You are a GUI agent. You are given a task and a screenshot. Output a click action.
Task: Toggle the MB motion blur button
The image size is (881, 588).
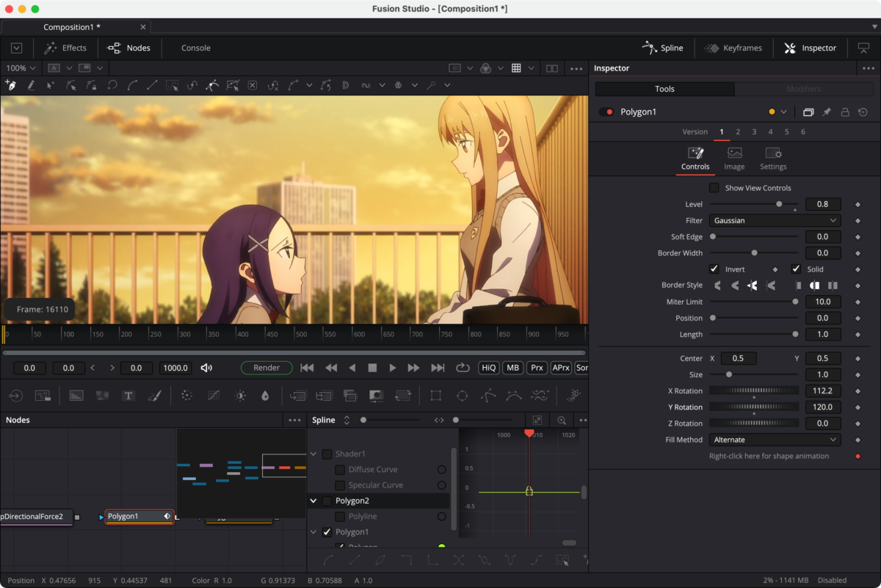(512, 368)
